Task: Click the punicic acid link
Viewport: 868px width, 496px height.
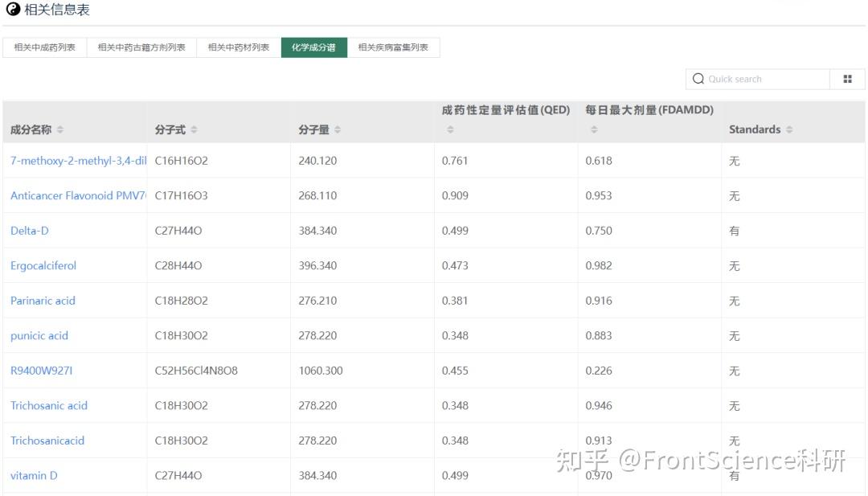Action: [38, 335]
